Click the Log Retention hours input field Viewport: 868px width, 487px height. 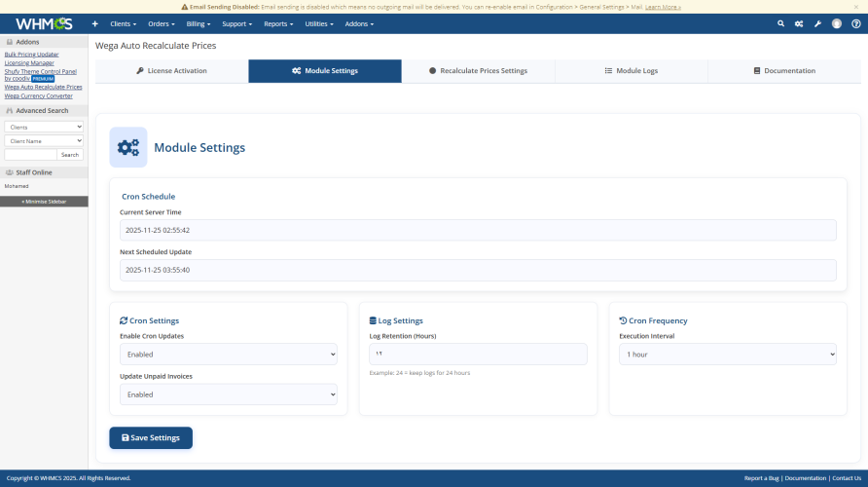[x=477, y=355]
